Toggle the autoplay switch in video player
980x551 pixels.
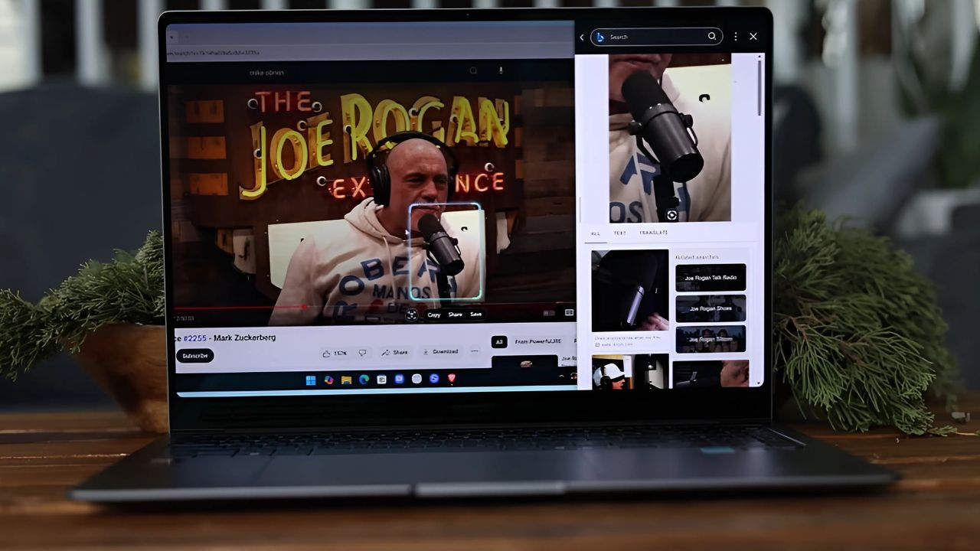548,312
